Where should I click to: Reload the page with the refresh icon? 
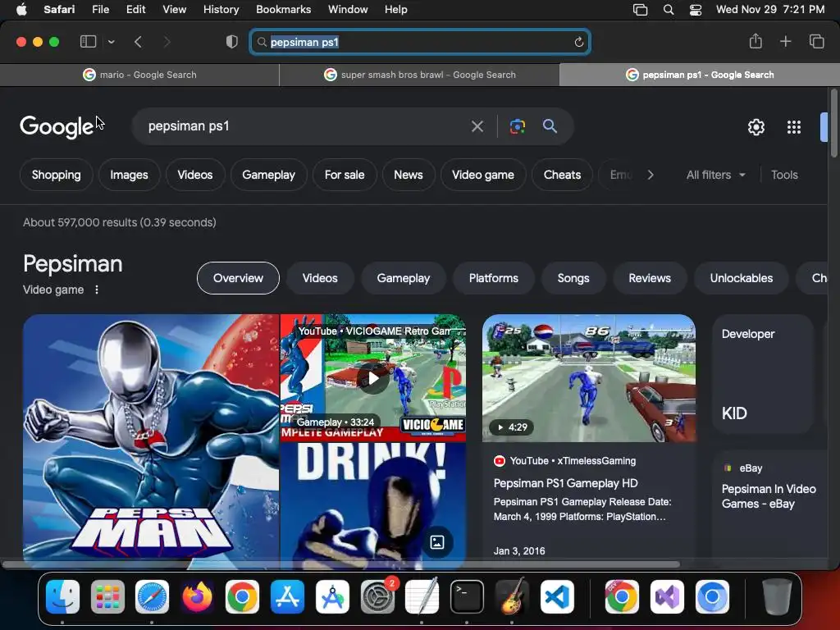point(578,42)
